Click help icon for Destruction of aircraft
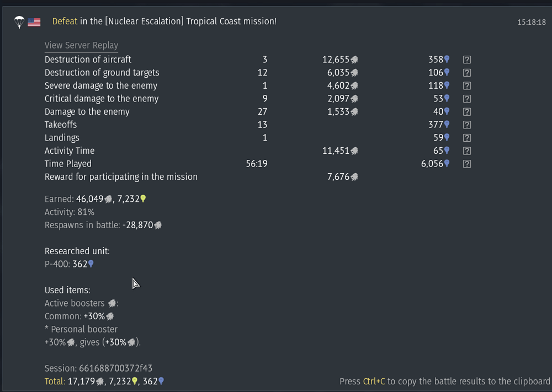The image size is (552, 392). click(467, 60)
